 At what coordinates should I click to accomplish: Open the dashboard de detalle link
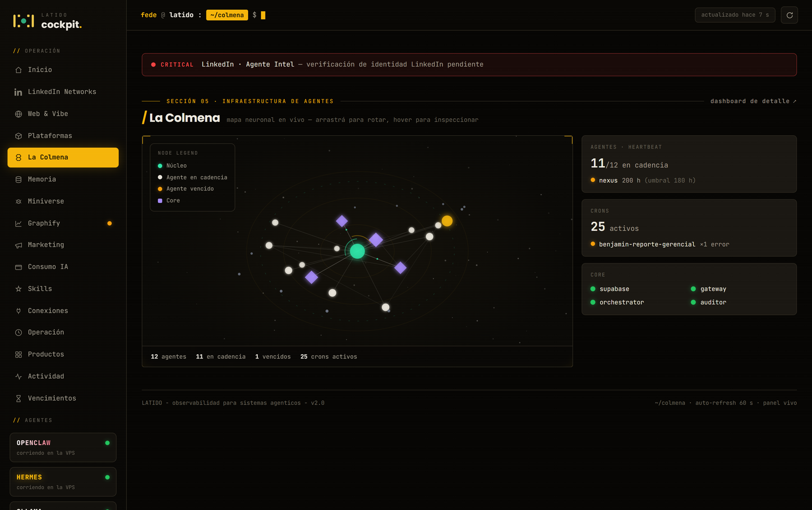[x=753, y=101]
